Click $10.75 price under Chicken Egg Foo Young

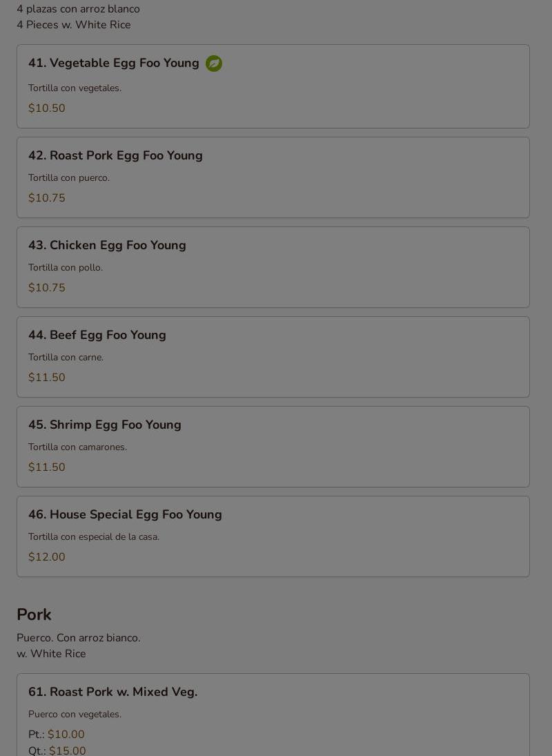click(x=47, y=288)
